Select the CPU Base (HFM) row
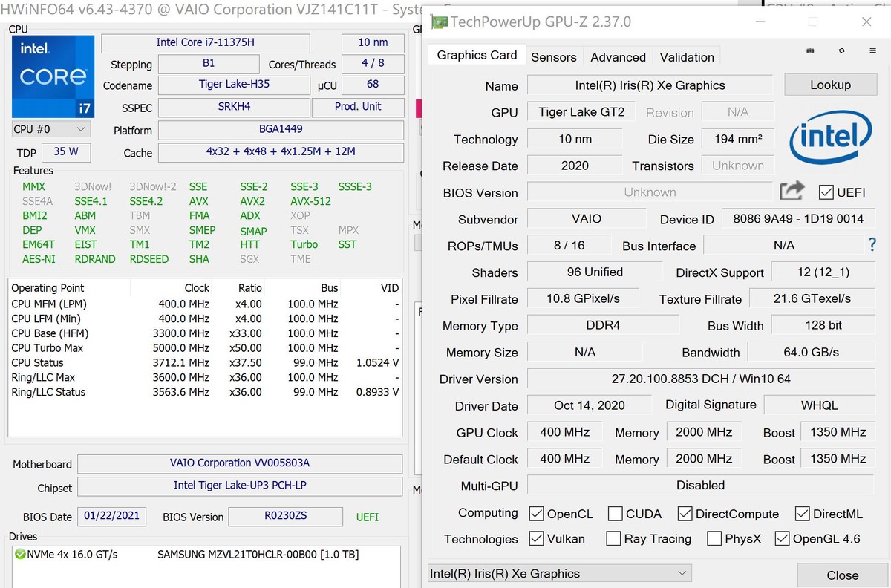This screenshot has width=891, height=588. tap(205, 333)
